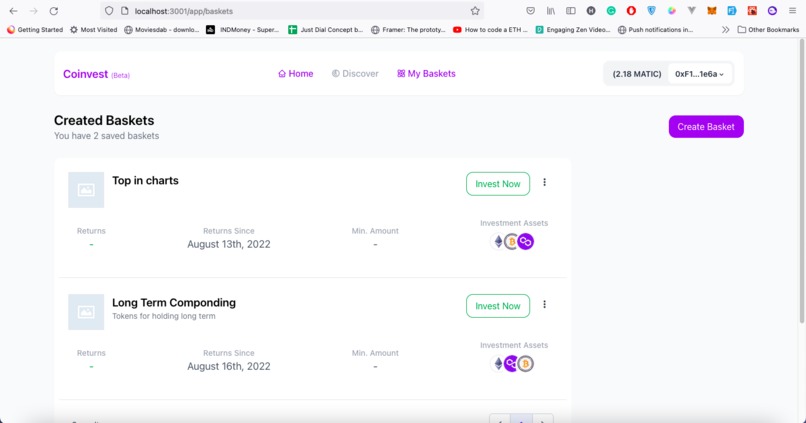Image resolution: width=806 pixels, height=423 pixels.
Task: Click the Long Term Componding placeholder image
Action: click(x=86, y=312)
